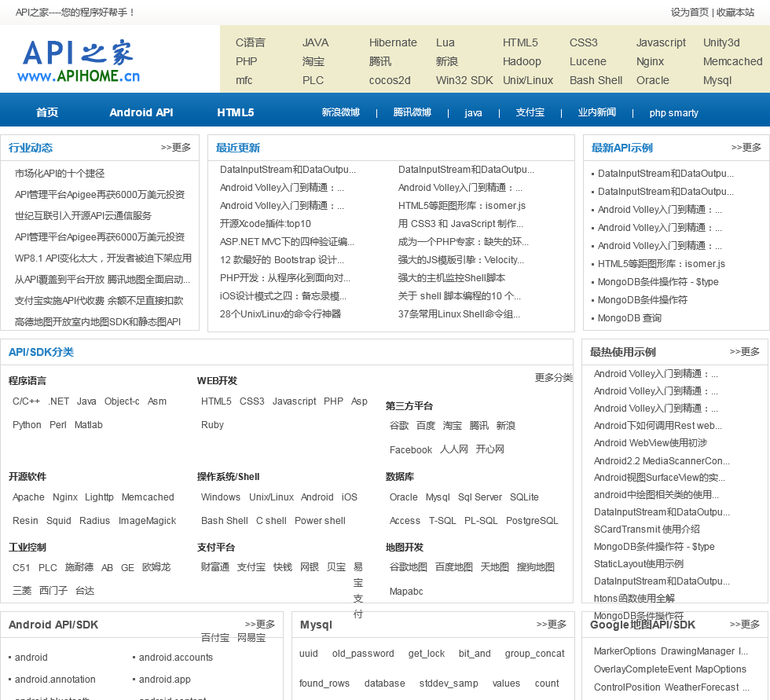Open C语言 category in top tag panel
770x700 pixels.
(x=251, y=42)
